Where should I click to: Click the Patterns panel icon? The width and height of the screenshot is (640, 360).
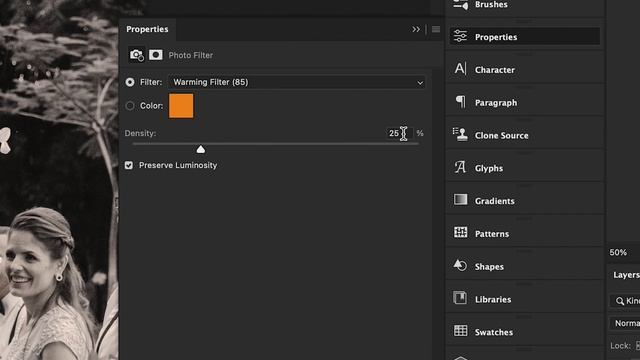pos(460,233)
